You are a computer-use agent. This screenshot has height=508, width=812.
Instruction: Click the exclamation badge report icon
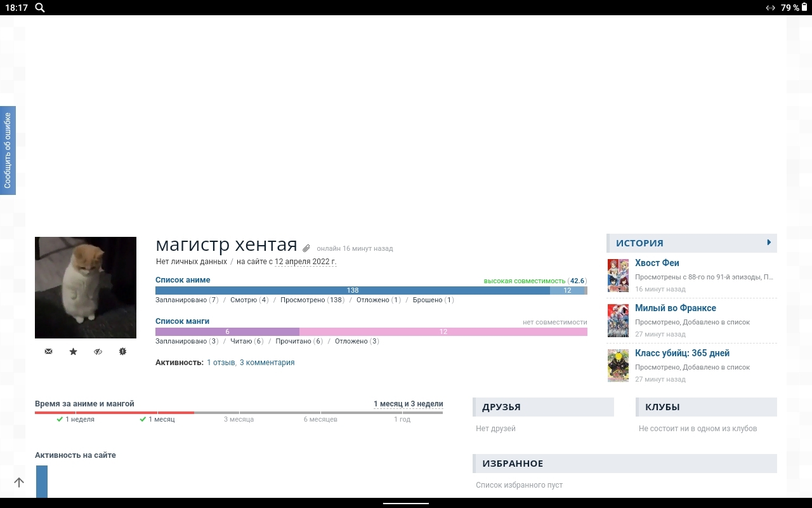pyautogui.click(x=122, y=351)
